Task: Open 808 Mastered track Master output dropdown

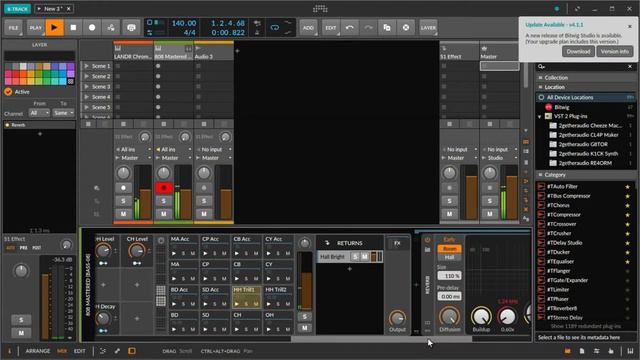Action: tap(173, 158)
